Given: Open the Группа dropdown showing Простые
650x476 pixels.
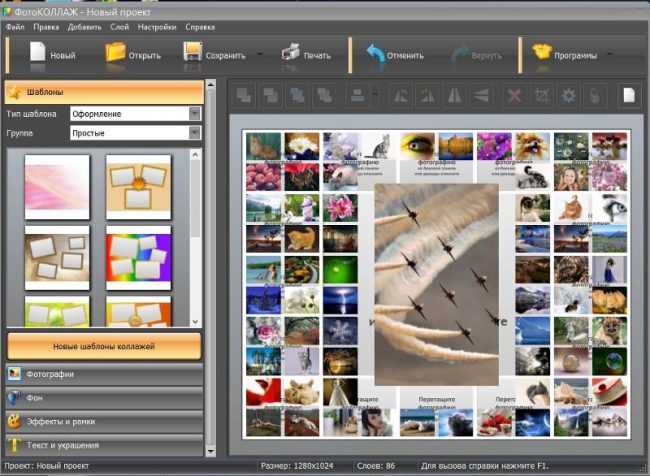Looking at the screenshot, I should coord(136,133).
